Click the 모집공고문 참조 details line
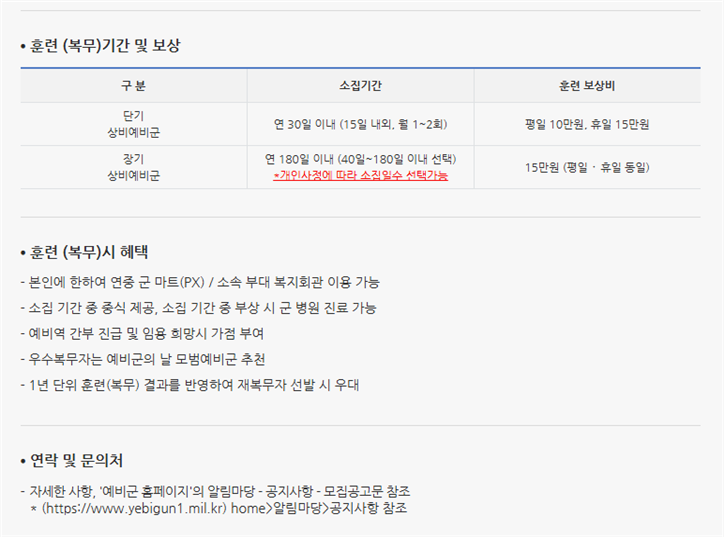Viewport: 724px width, 537px height. pyautogui.click(x=216, y=491)
